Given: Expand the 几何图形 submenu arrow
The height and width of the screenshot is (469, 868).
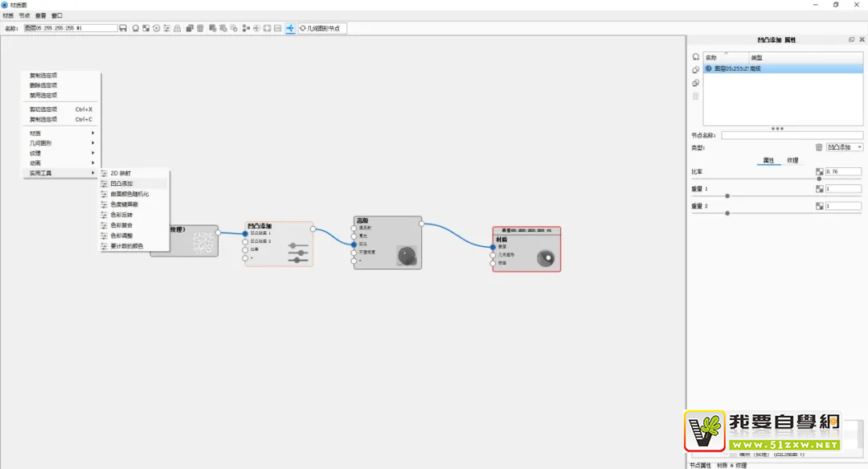Looking at the screenshot, I should tap(92, 143).
